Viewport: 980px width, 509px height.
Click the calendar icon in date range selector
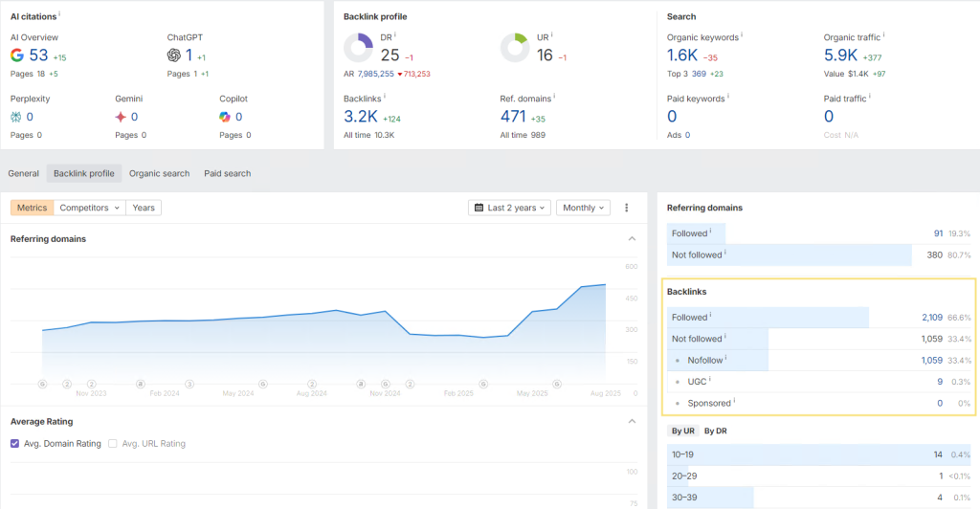(478, 208)
